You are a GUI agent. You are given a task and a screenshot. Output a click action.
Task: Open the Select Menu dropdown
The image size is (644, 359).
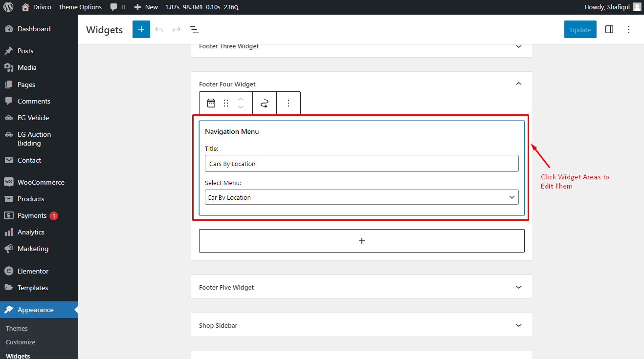pos(362,197)
